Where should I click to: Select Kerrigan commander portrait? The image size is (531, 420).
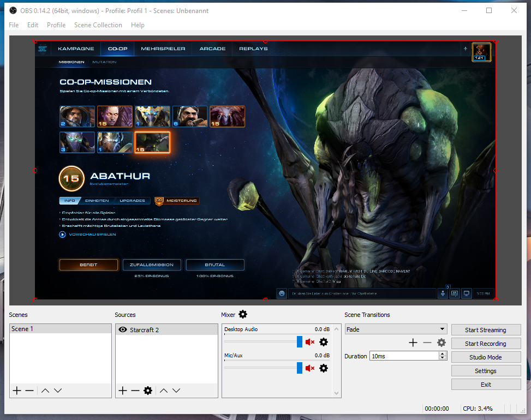115,116
